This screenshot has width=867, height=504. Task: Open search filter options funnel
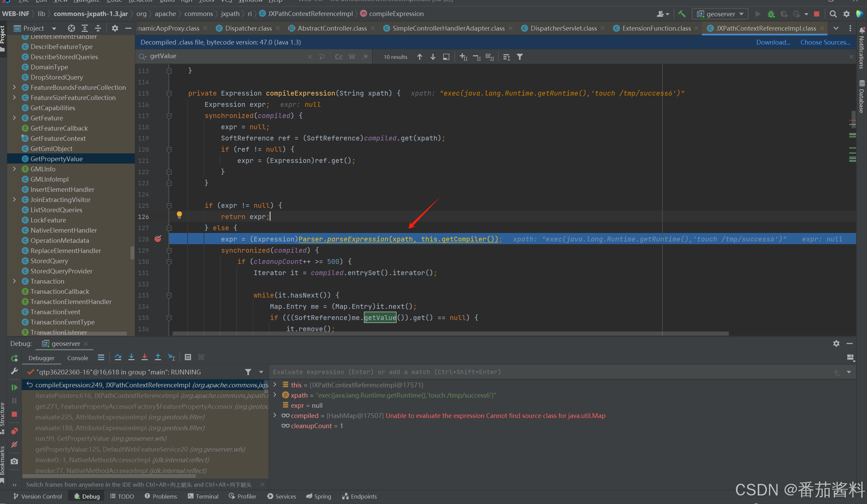[x=519, y=57]
